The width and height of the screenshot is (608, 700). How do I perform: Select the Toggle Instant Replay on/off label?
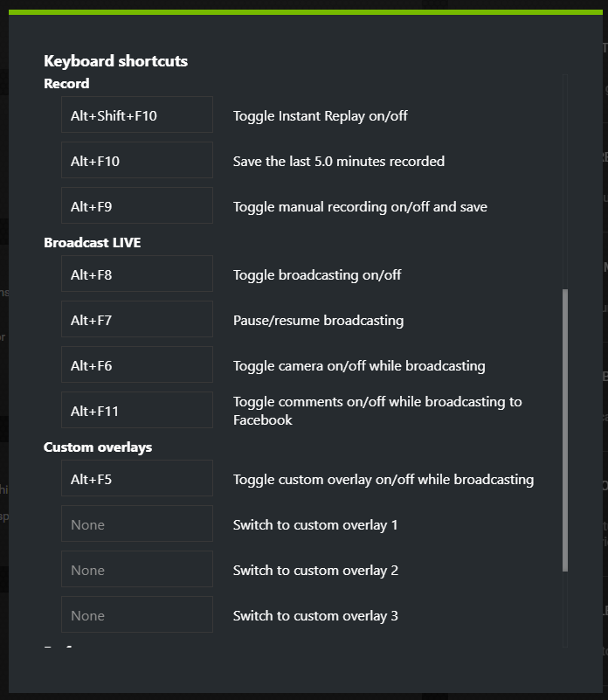point(320,116)
